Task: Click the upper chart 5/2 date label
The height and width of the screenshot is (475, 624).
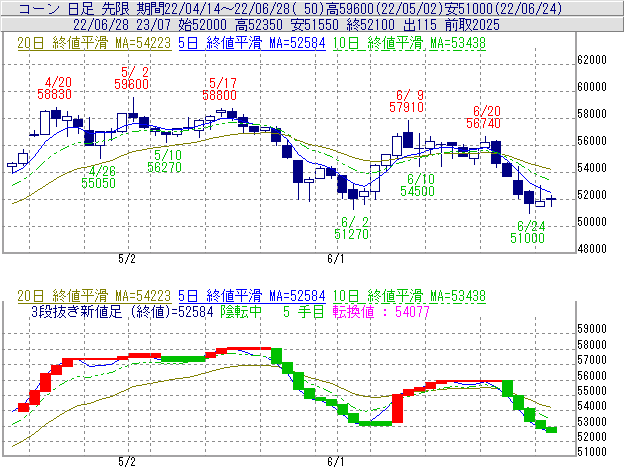Action: (x=127, y=259)
